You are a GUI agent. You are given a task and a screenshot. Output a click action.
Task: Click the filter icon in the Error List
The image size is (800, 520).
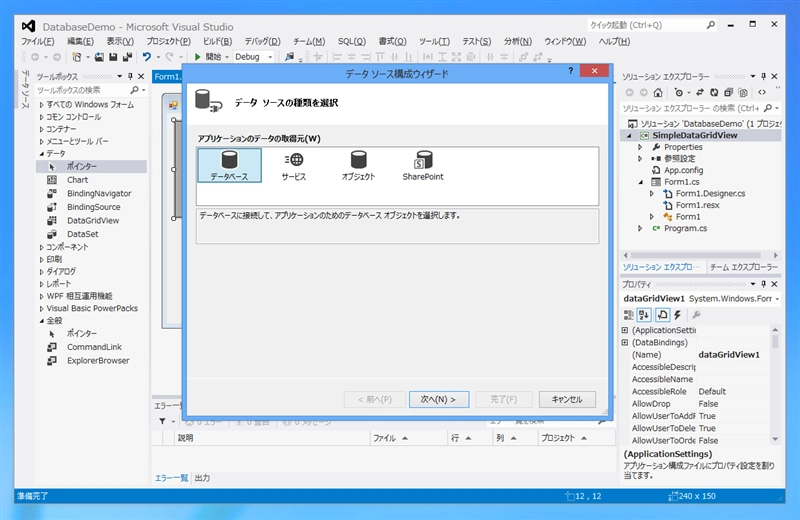click(x=162, y=422)
